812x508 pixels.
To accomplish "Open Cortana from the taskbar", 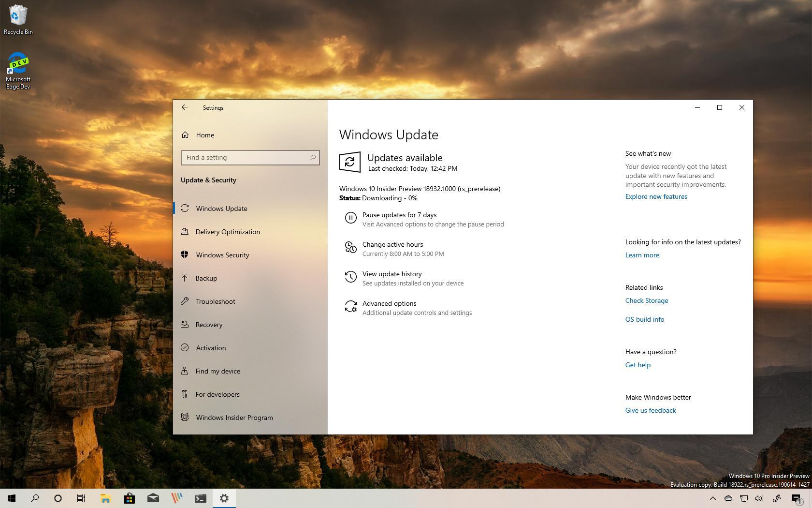I will click(58, 498).
